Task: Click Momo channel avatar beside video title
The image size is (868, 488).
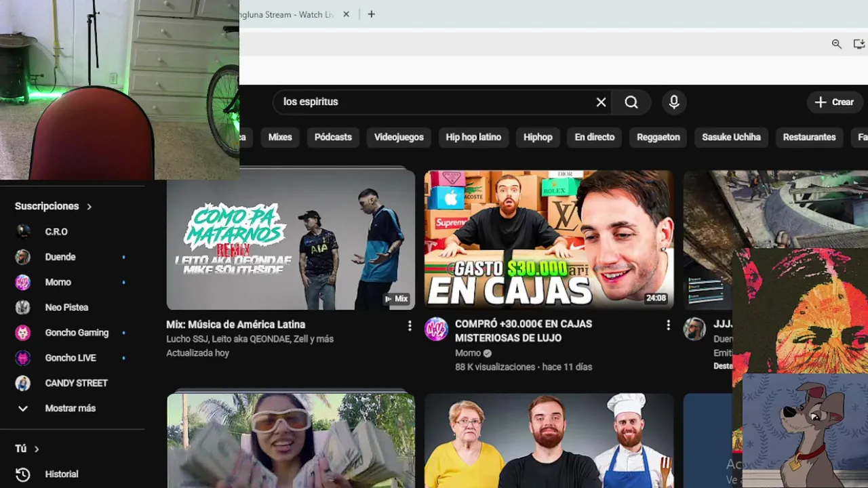Action: 436,329
